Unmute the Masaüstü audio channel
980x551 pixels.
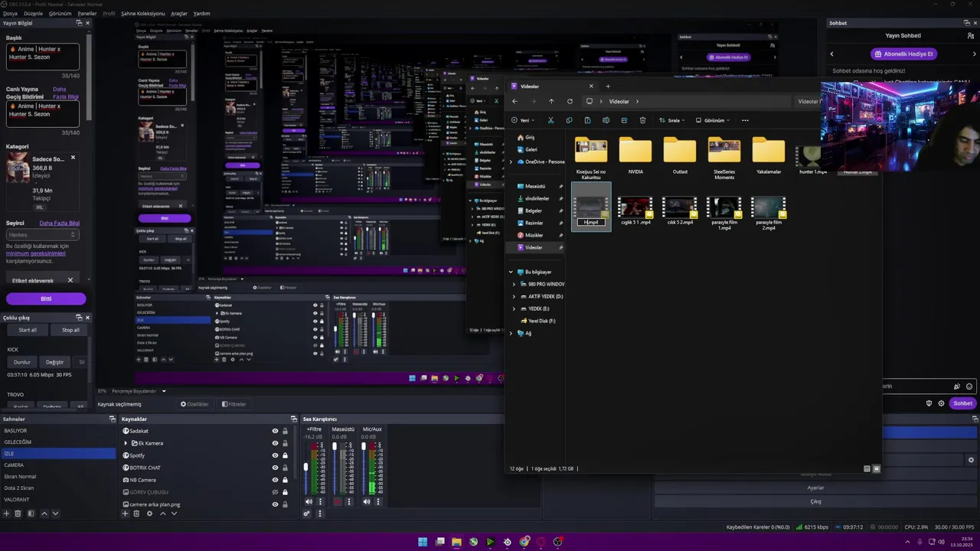click(338, 501)
